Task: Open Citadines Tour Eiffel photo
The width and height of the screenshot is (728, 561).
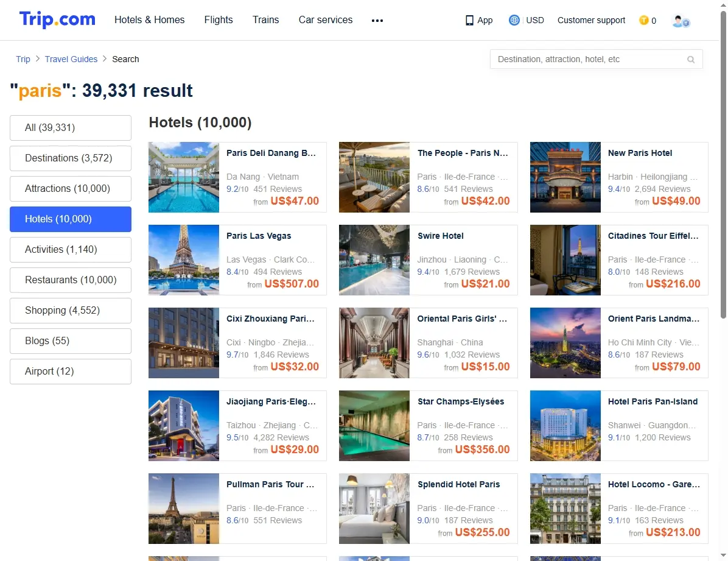Action: (x=565, y=260)
